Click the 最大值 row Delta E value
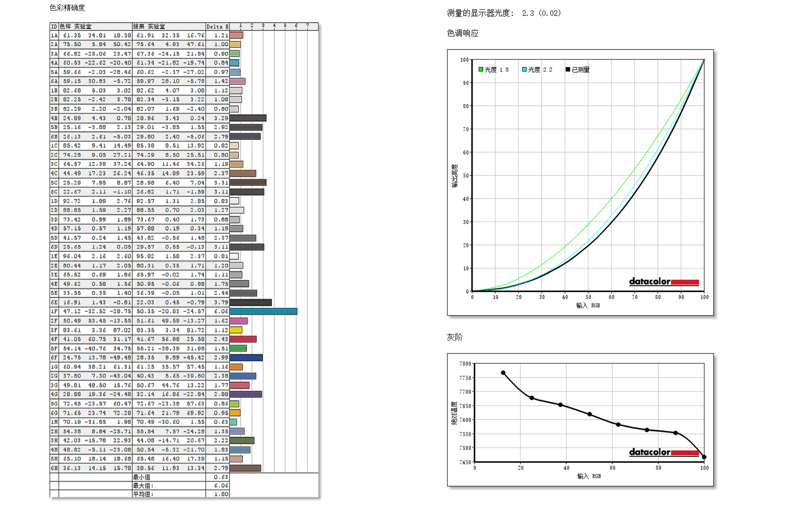This screenshot has height=507, width=812. [221, 486]
